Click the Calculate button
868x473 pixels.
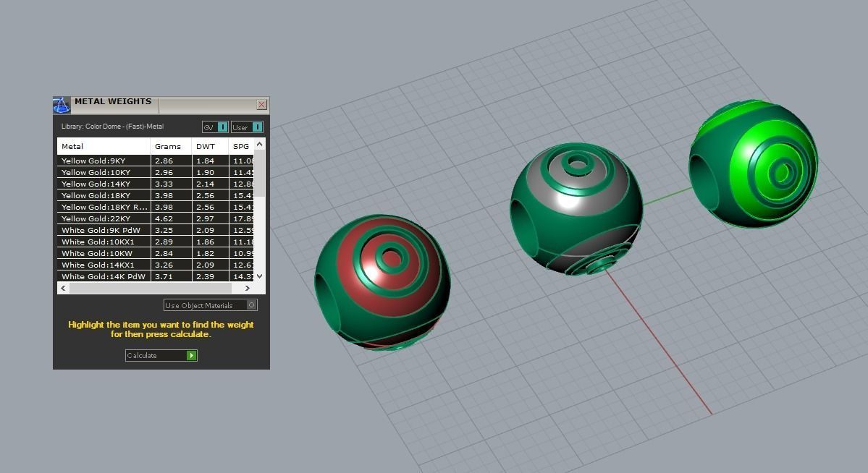(161, 355)
